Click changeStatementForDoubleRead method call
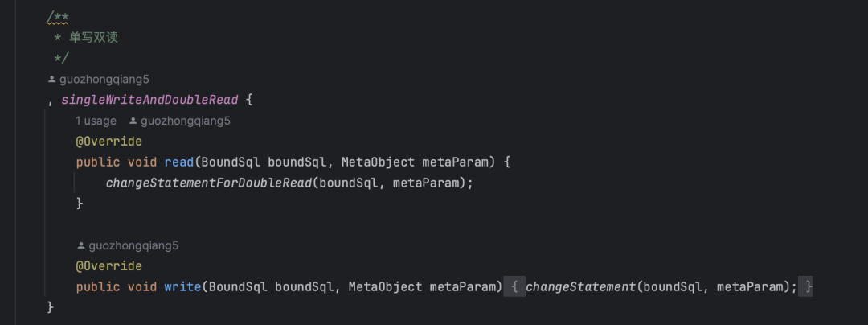Screen dimensions: 868x325 [209, 183]
